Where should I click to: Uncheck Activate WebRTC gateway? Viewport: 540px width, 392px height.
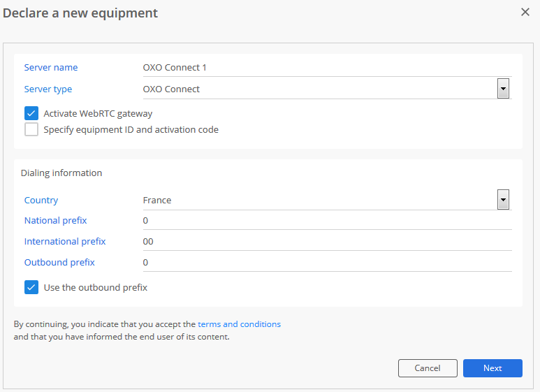pos(31,113)
